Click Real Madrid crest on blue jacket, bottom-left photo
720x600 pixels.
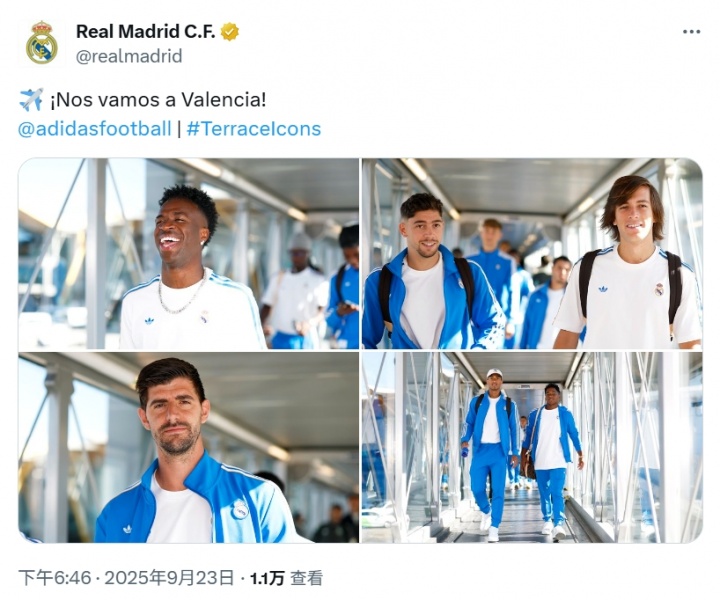tap(240, 510)
